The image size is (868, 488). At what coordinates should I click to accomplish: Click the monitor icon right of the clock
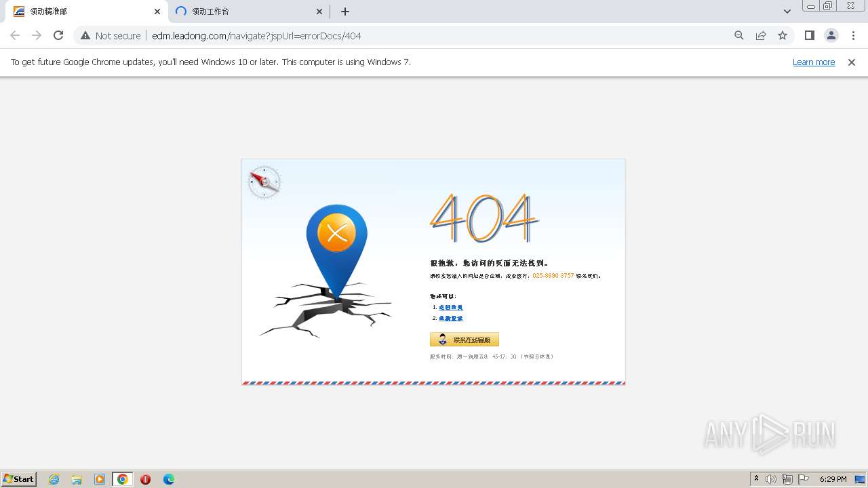[x=859, y=479]
